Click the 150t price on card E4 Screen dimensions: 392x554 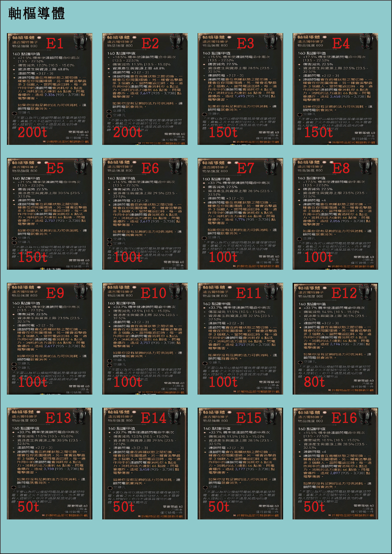(x=318, y=133)
